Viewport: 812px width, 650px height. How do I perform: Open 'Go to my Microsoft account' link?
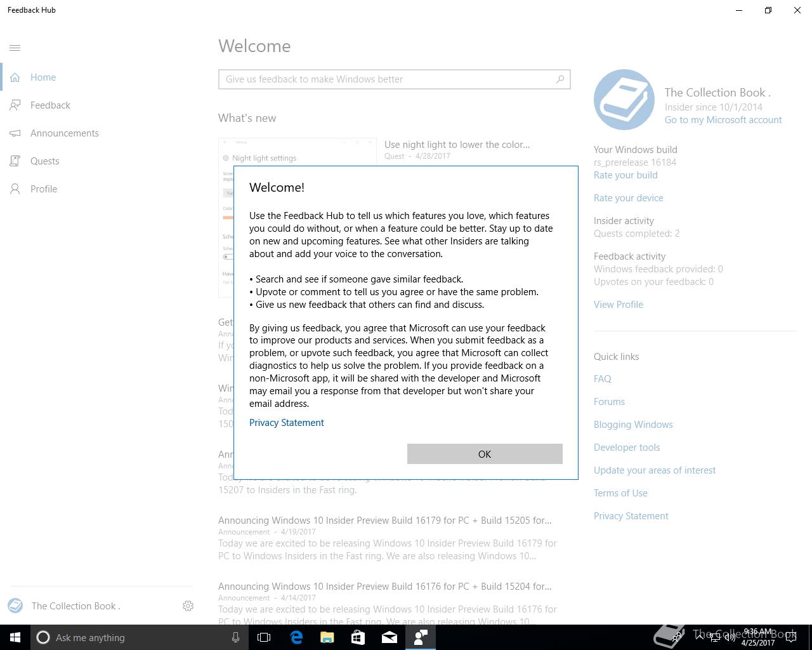723,120
